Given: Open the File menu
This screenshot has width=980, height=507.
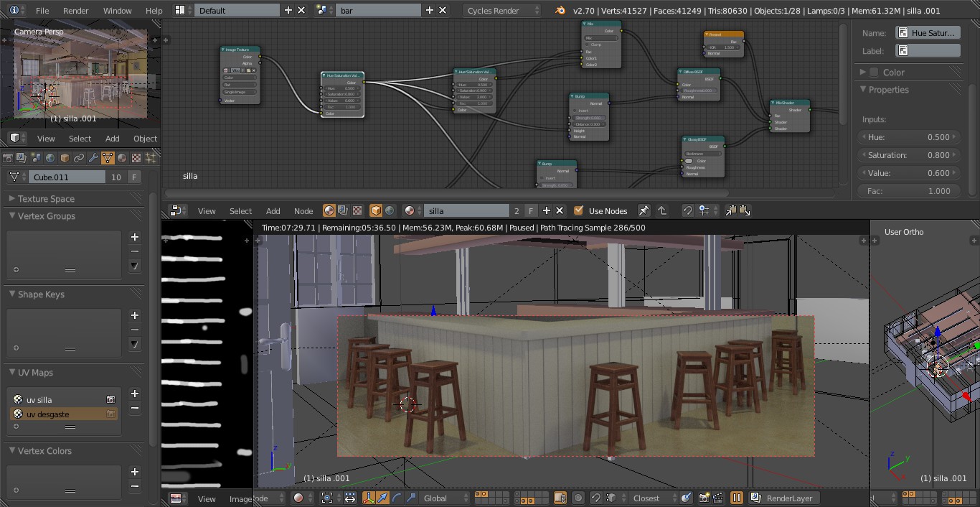Looking at the screenshot, I should (x=42, y=11).
